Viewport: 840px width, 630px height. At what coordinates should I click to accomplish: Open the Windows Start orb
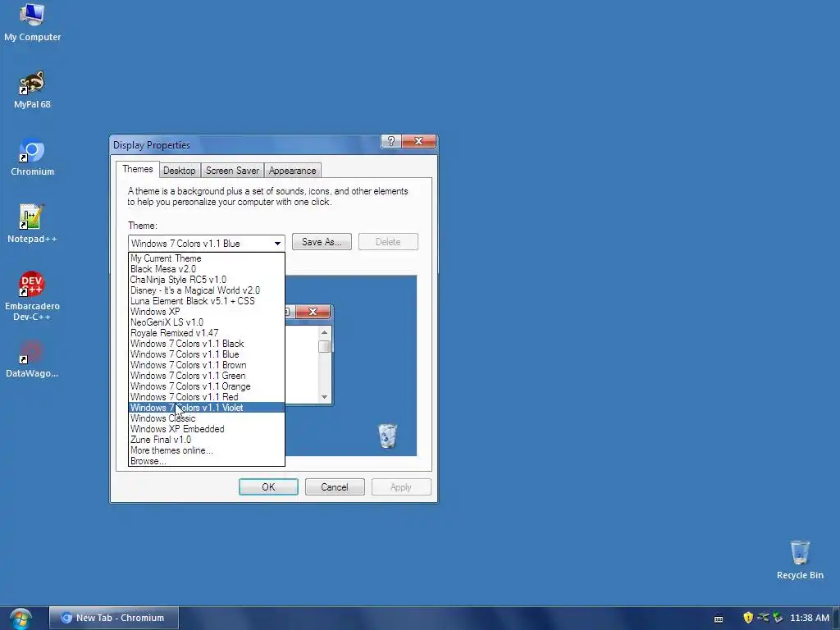coord(21,619)
